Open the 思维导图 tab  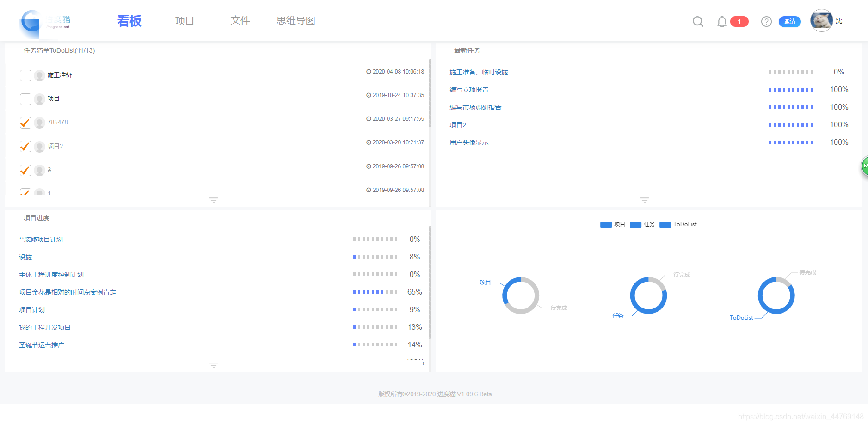295,20
